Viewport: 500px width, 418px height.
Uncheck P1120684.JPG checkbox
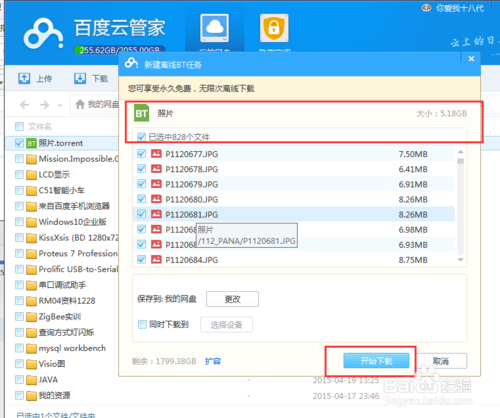pyautogui.click(x=141, y=259)
